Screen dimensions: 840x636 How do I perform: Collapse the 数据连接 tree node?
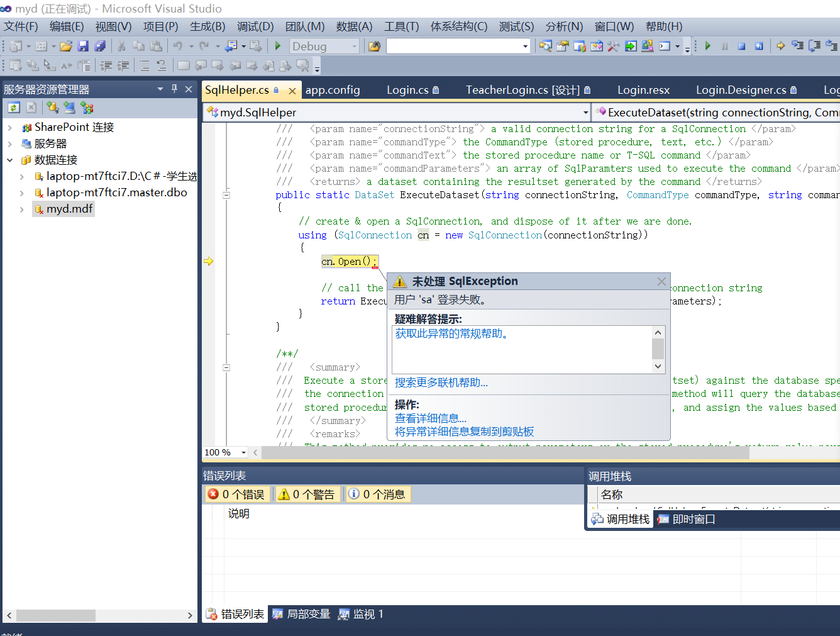pos(10,160)
